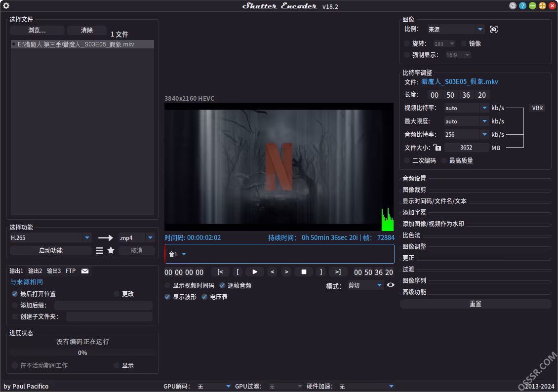Click the arrow icon between H.265 and .mp4

tap(105, 237)
